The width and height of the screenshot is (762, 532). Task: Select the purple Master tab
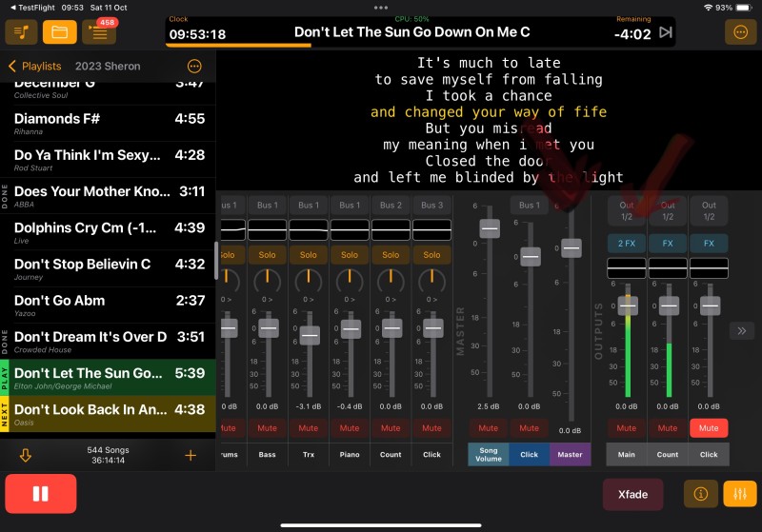pos(570,455)
